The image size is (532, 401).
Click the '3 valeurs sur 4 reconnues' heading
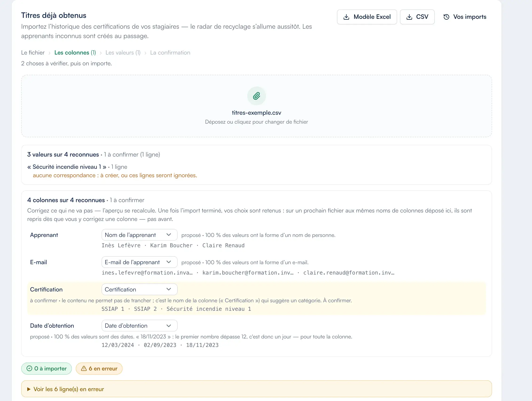click(63, 154)
